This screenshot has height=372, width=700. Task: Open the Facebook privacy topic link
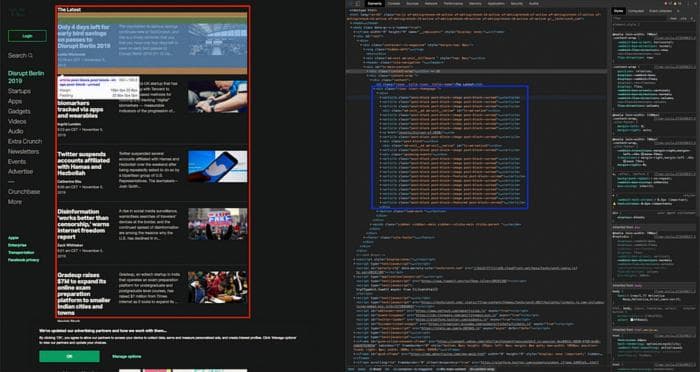(x=24, y=260)
